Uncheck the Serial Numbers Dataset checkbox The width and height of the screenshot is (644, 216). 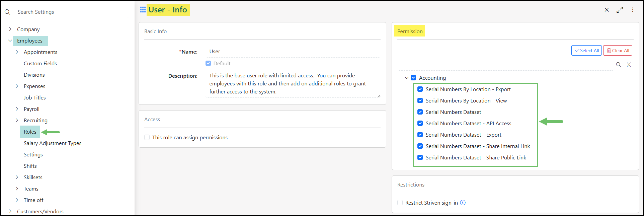coord(420,112)
